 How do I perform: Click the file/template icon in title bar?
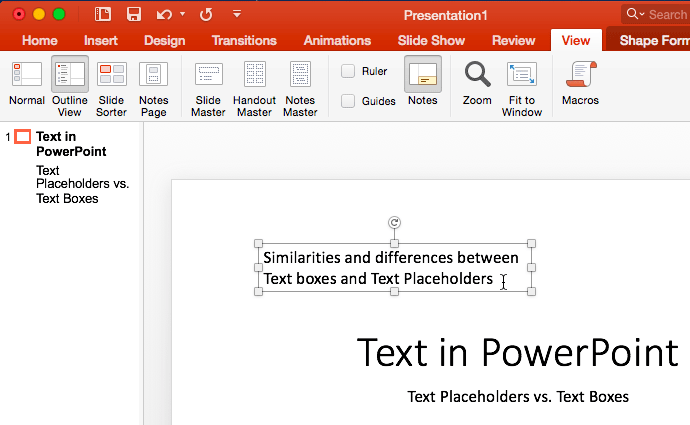coord(103,14)
